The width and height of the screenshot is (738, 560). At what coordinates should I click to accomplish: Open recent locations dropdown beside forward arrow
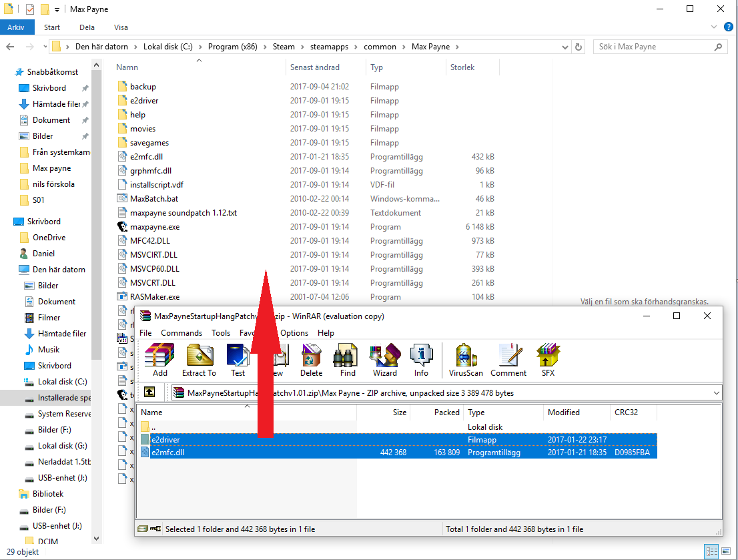click(x=45, y=47)
